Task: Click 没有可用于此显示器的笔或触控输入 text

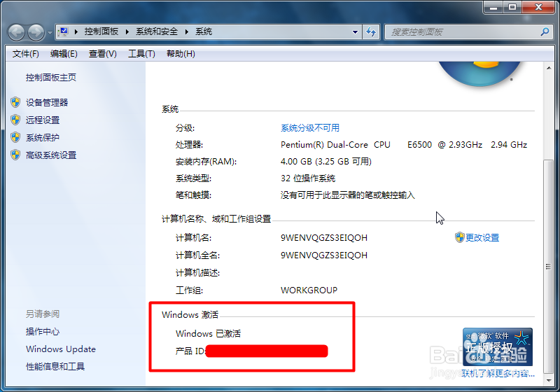Action: coord(347,195)
